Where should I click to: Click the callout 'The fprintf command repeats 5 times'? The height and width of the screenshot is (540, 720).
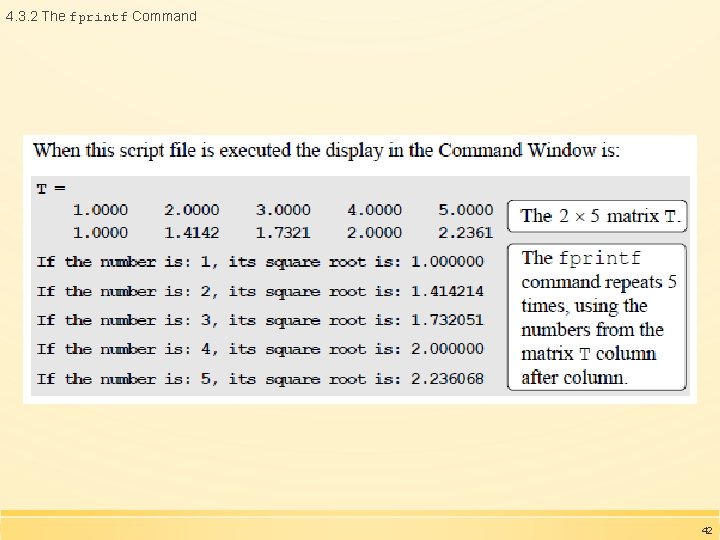click(597, 317)
